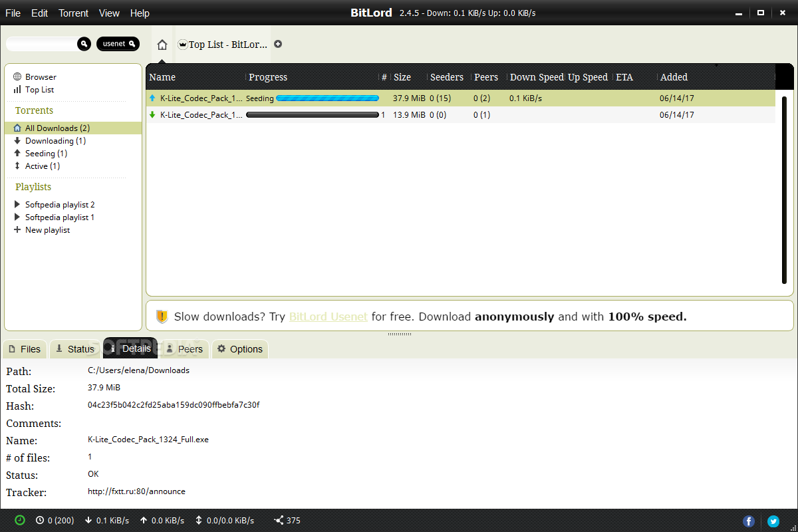Expand Softpedia playlist 1
The height and width of the screenshot is (532, 798).
point(18,217)
